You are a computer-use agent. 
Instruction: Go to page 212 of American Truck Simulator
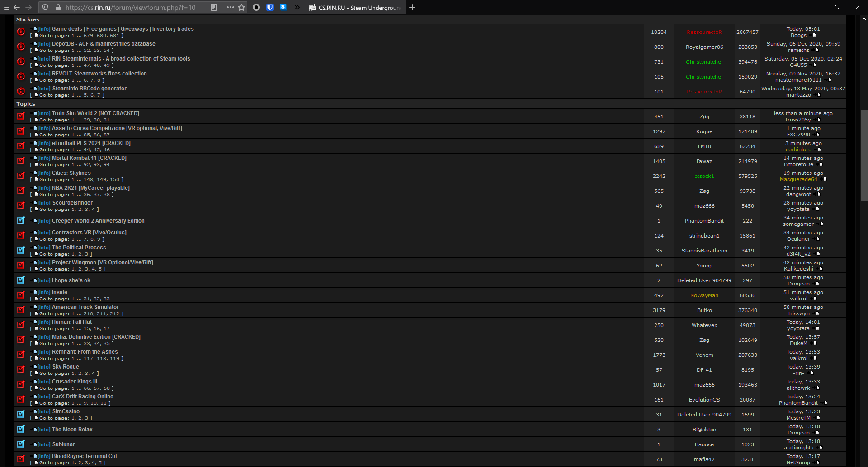(114, 314)
